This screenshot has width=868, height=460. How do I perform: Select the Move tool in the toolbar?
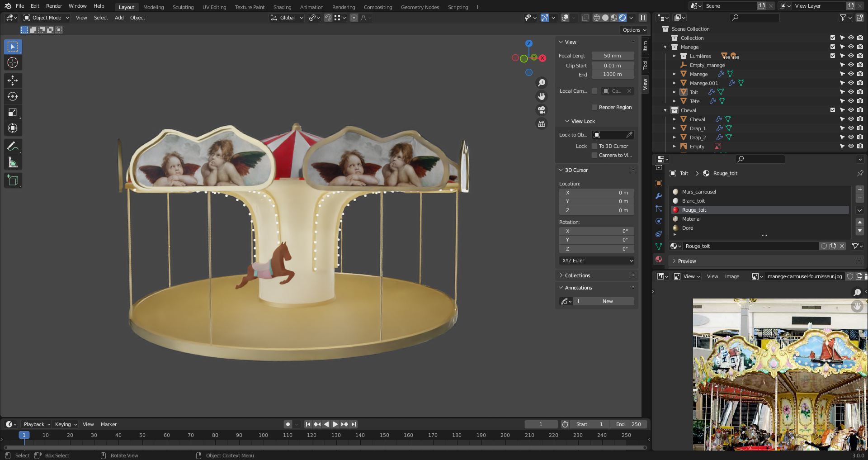pos(13,81)
